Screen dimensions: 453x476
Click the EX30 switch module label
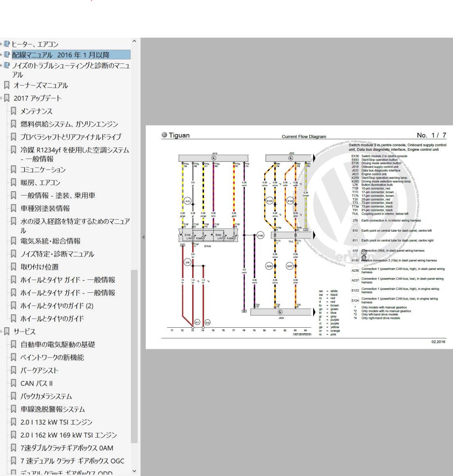tap(208, 246)
